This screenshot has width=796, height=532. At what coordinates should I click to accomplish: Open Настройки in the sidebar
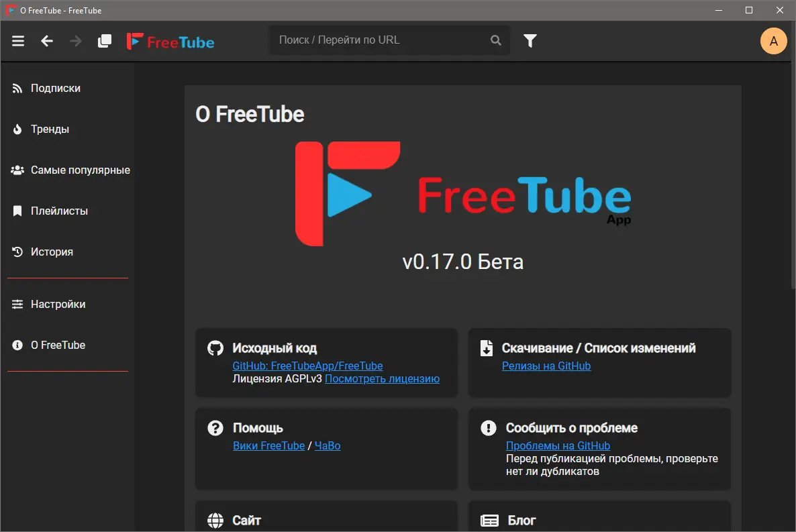tap(68, 304)
